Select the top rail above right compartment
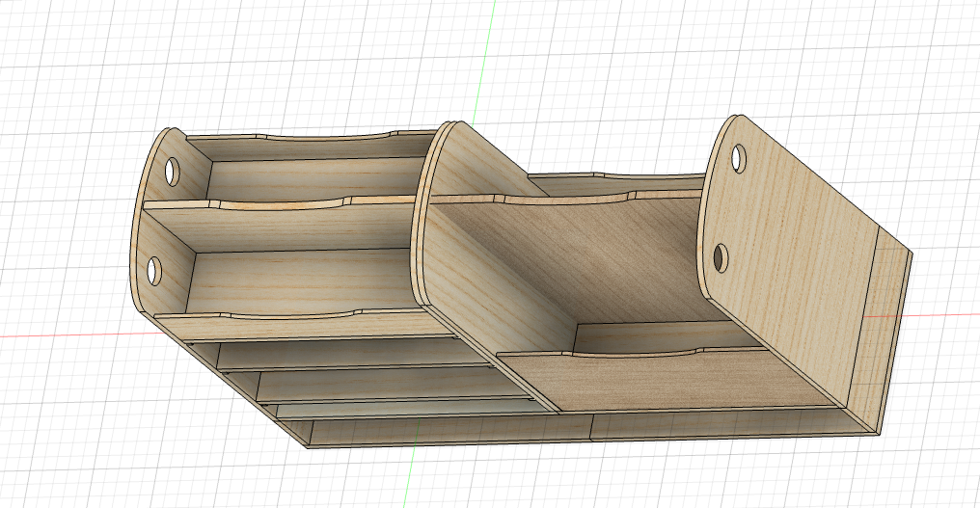The image size is (980, 508). (617, 179)
